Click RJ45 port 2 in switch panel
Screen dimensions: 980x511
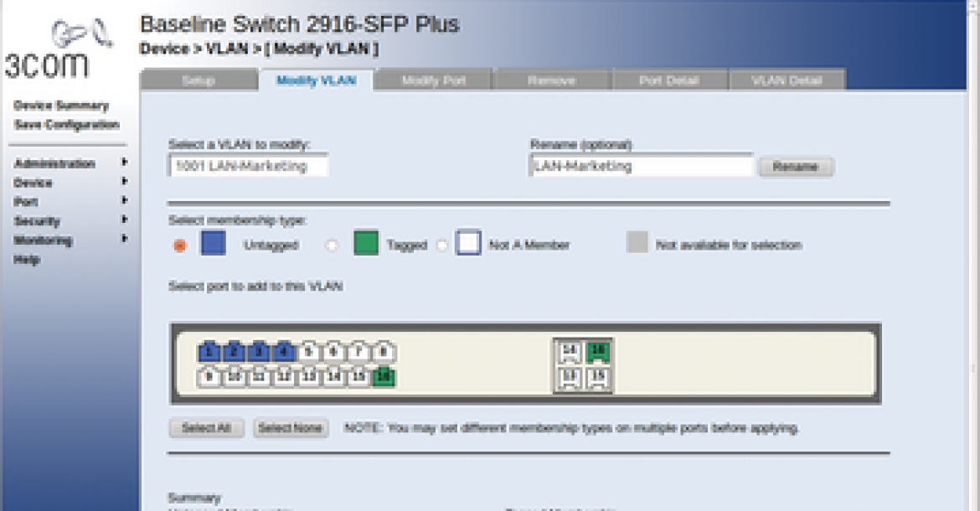234,352
